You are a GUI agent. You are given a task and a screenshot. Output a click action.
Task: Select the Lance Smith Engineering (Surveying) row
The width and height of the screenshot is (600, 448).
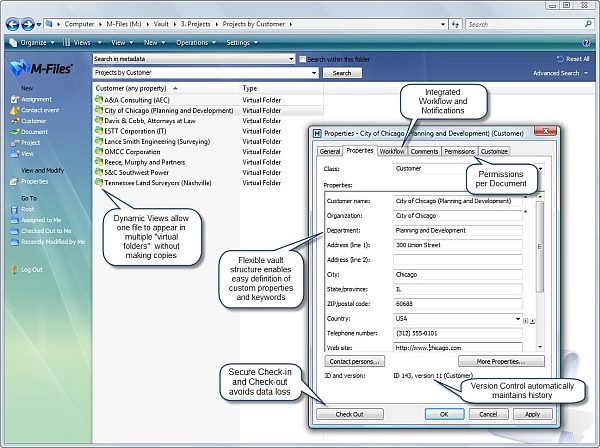tap(208, 142)
